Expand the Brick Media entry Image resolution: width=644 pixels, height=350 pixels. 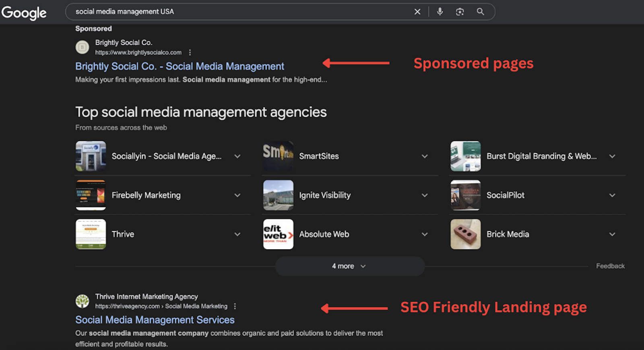612,234
